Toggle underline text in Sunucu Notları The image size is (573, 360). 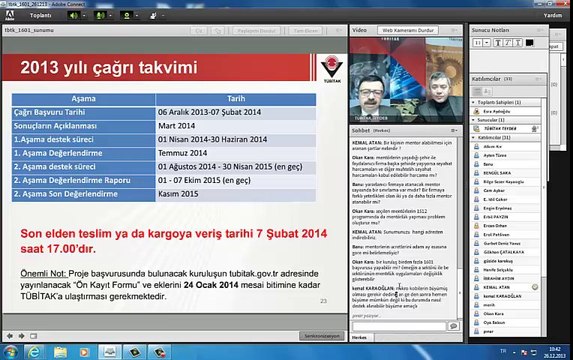click(518, 43)
